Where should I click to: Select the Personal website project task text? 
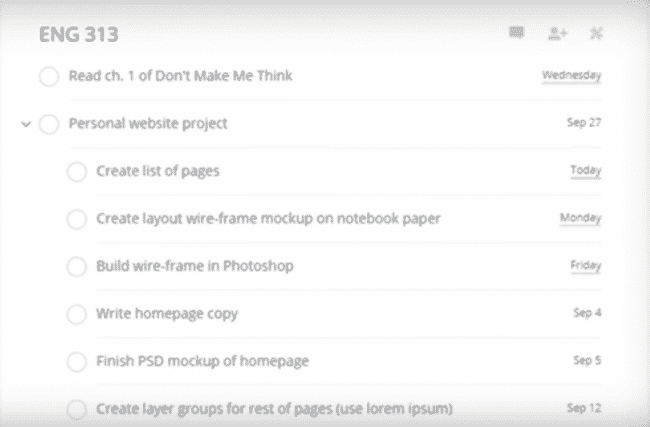point(148,124)
